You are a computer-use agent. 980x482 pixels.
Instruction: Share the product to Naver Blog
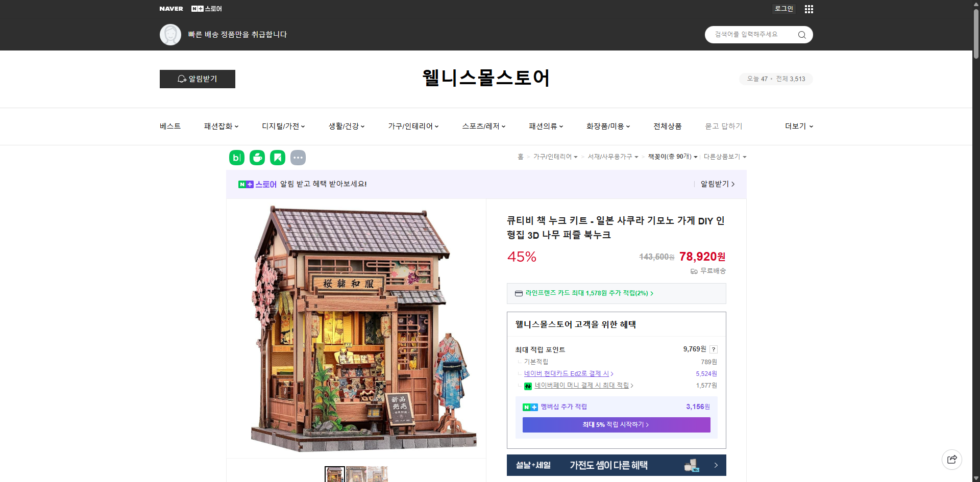point(236,158)
